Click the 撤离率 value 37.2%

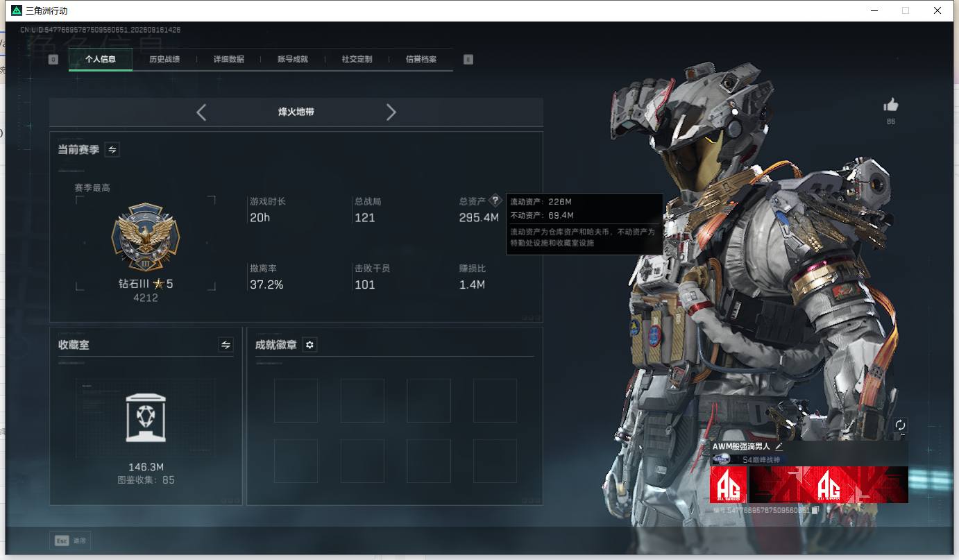point(266,285)
